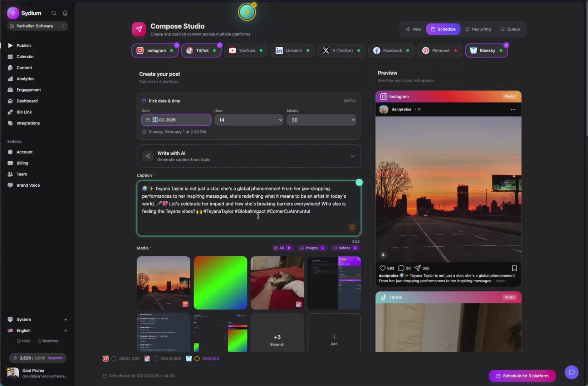
Task: Expand Parhelion Software workspace selector
Action: pos(38,26)
